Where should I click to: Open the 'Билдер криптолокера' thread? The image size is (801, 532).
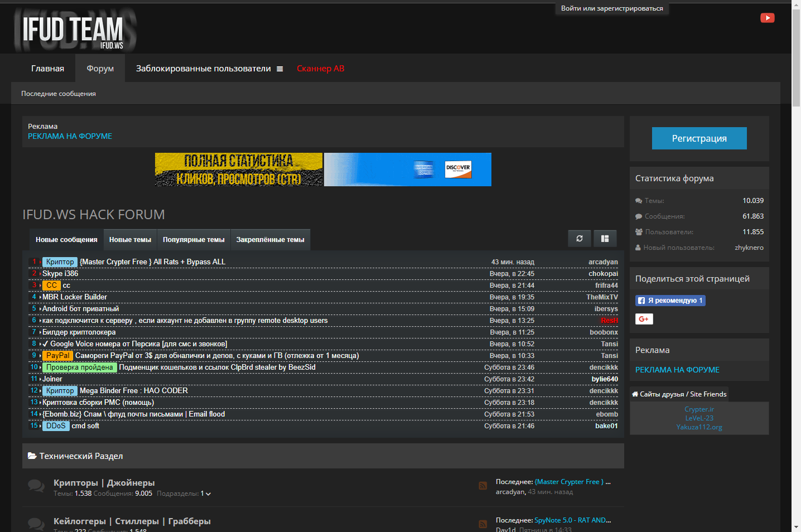pyautogui.click(x=79, y=332)
